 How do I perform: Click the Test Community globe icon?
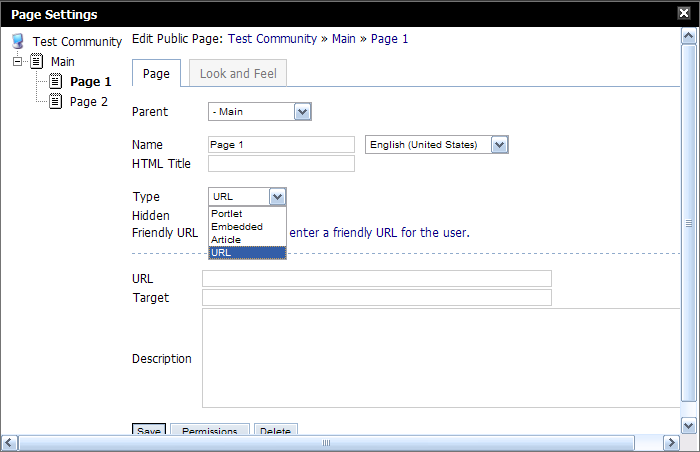[x=18, y=41]
